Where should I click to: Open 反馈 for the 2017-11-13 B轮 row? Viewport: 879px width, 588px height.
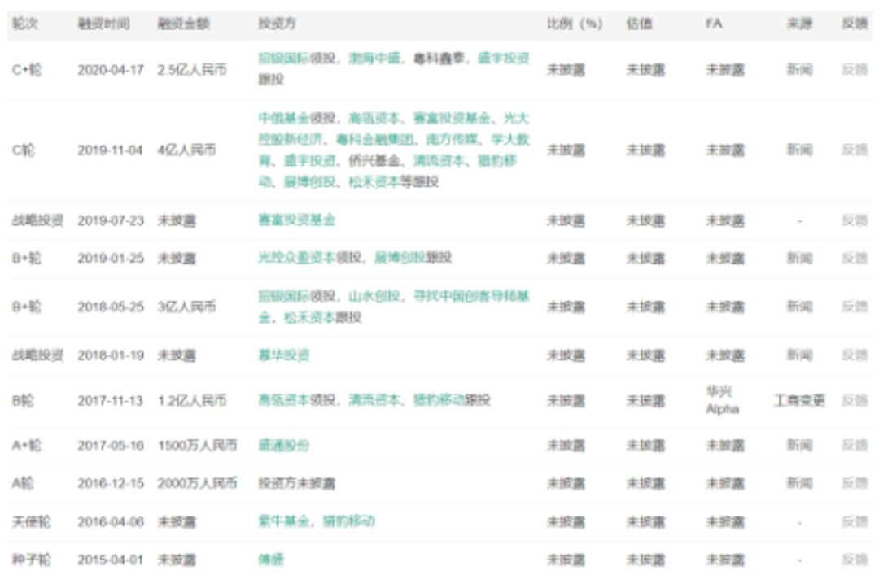point(855,400)
